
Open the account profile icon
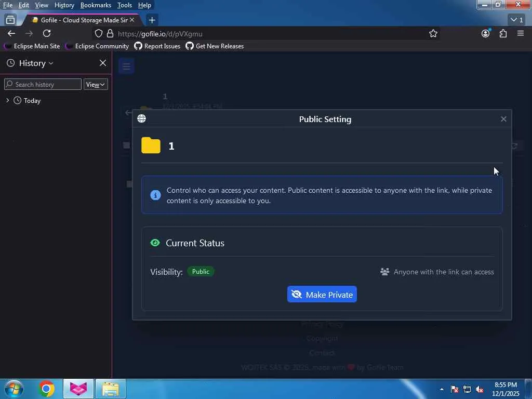click(486, 34)
